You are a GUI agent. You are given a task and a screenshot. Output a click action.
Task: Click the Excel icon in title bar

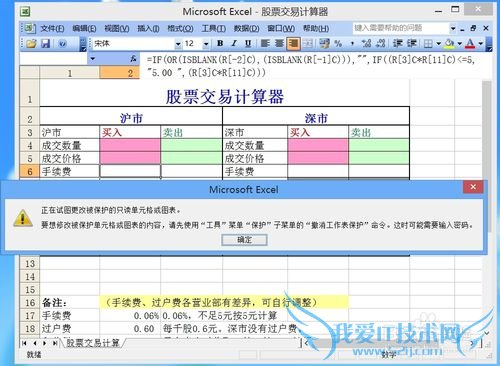coord(25,12)
